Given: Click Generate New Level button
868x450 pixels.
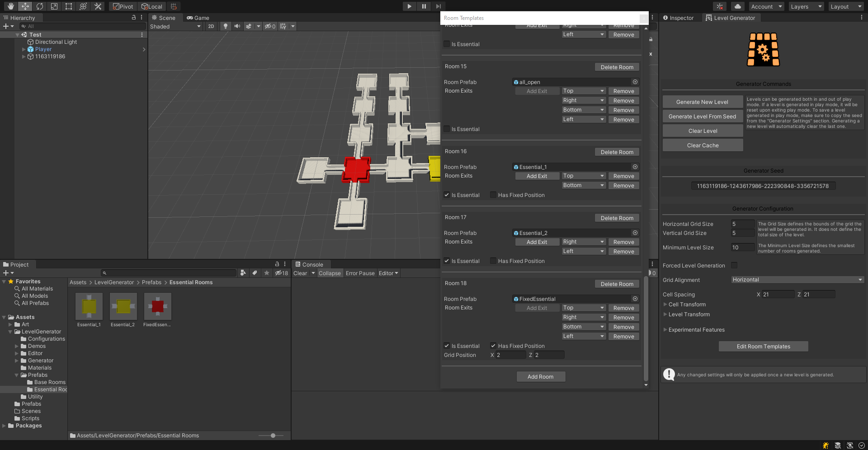Looking at the screenshot, I should pyautogui.click(x=703, y=102).
